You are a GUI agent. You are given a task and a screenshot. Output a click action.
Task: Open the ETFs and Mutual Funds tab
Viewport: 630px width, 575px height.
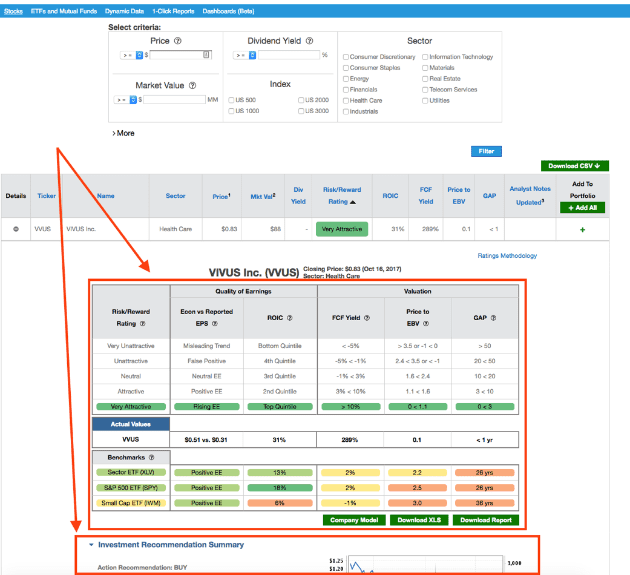tap(64, 11)
